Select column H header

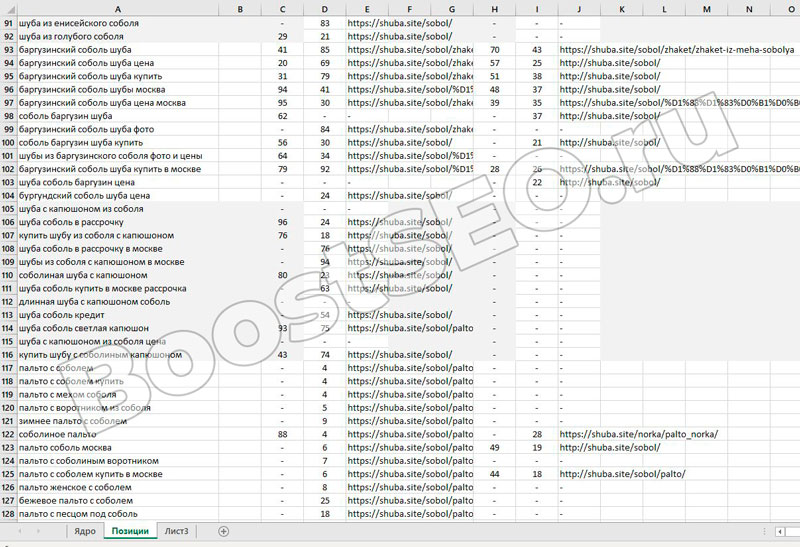tap(494, 9)
